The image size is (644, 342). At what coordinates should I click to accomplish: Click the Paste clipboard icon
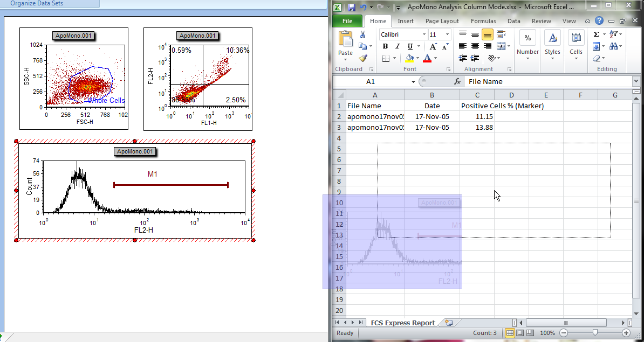click(345, 39)
